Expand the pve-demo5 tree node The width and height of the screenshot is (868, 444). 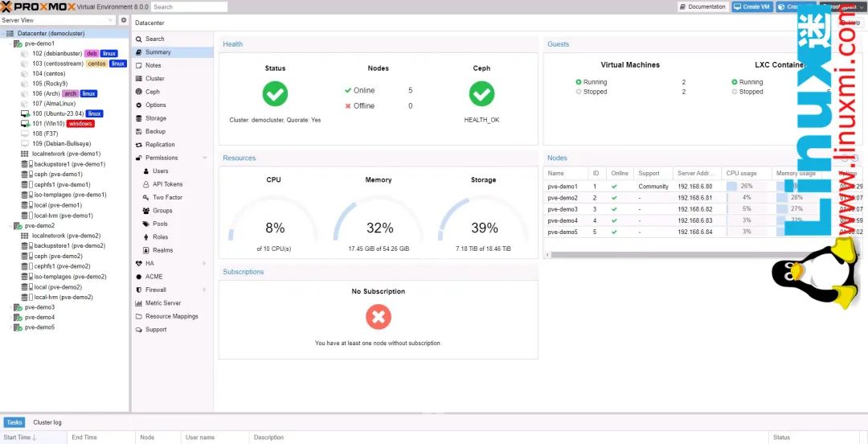pyautogui.click(x=11, y=327)
